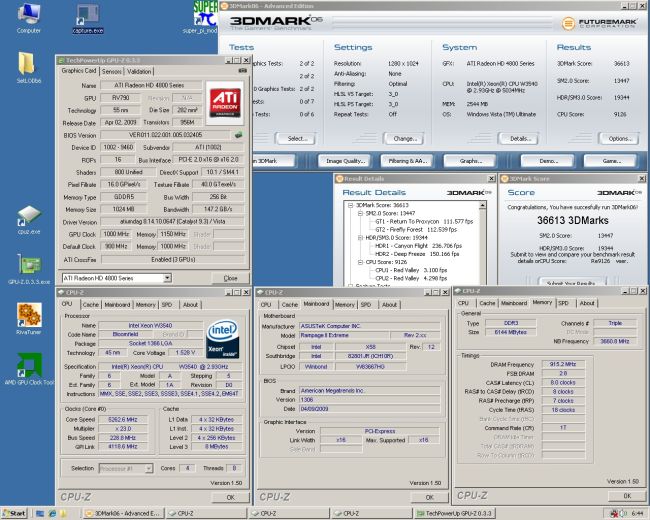Collapse the HDR/SM3.0 Score tree node
650x520 pixels.
coord(360,238)
